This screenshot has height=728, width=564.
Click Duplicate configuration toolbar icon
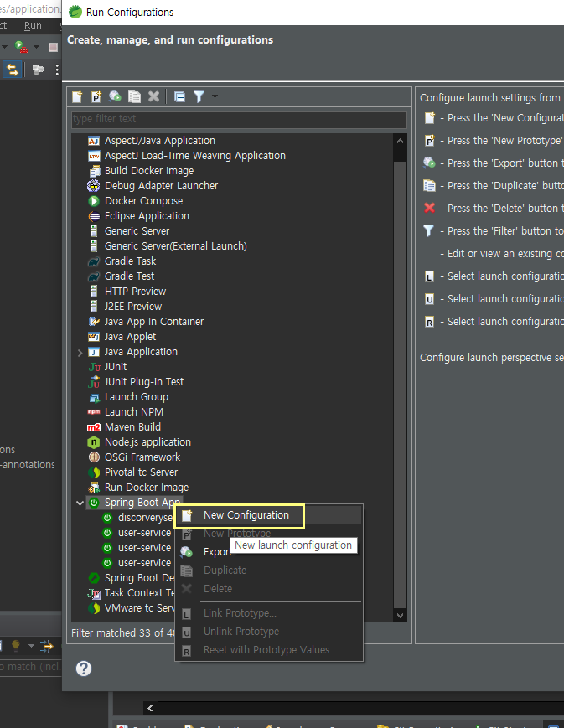(x=134, y=96)
